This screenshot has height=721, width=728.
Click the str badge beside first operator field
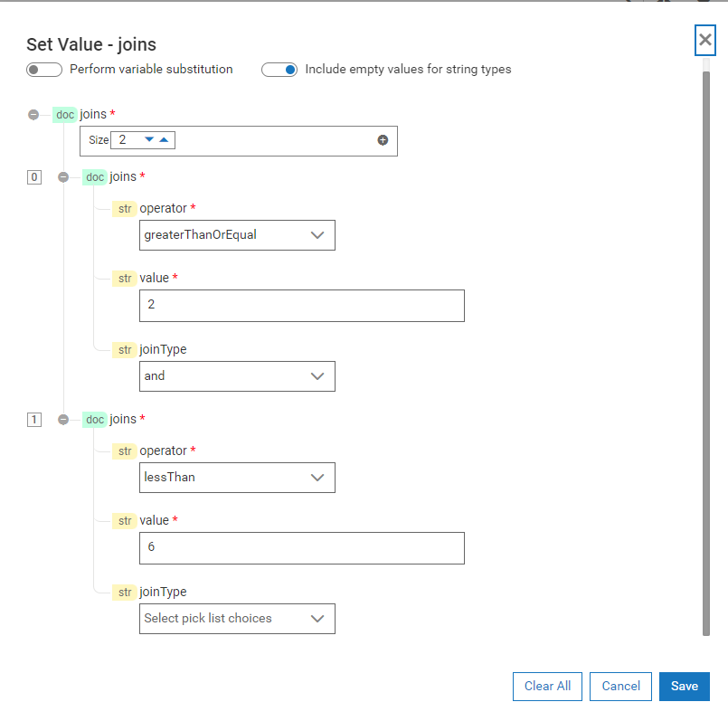(x=124, y=208)
